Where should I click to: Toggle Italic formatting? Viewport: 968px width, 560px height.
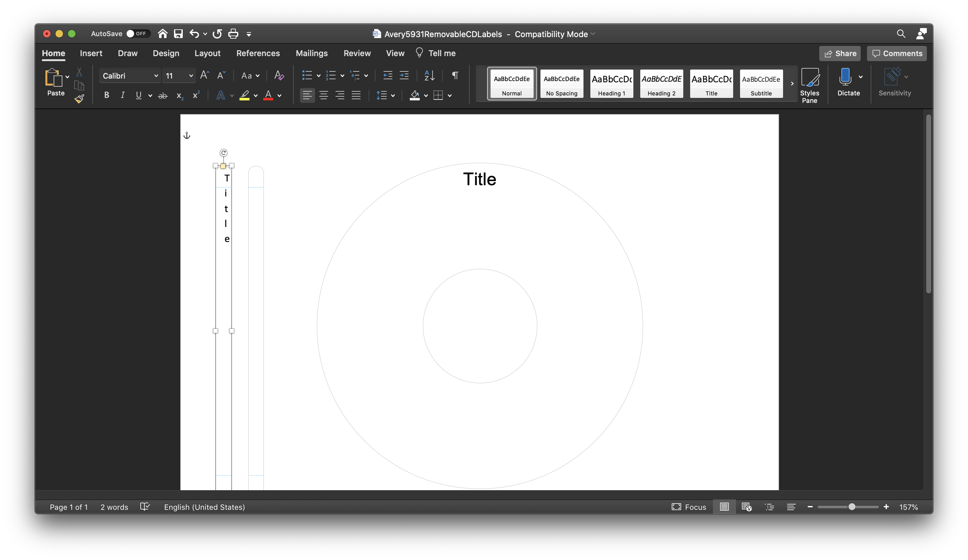(x=123, y=95)
